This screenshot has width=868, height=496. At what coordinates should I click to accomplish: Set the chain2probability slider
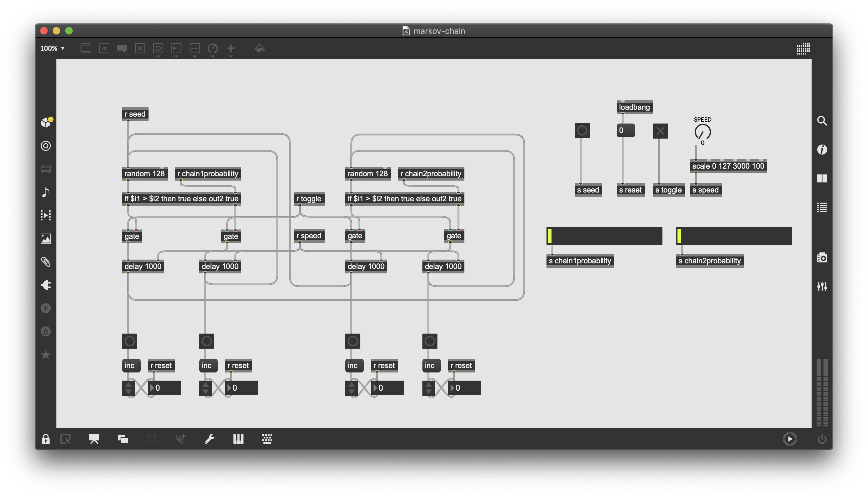pyautogui.click(x=734, y=236)
